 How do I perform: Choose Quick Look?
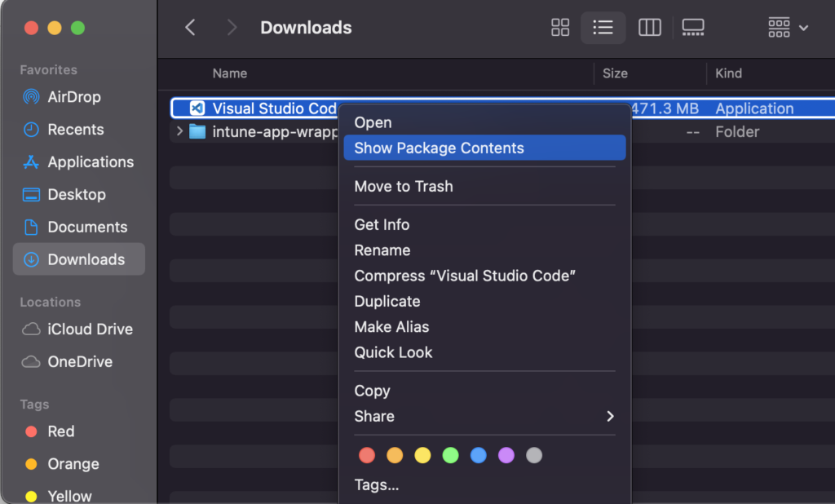coord(484,352)
